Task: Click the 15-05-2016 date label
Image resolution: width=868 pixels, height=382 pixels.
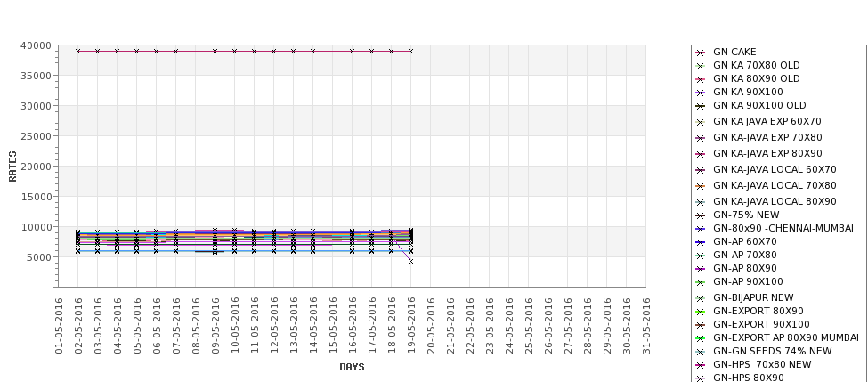Action: click(x=333, y=326)
